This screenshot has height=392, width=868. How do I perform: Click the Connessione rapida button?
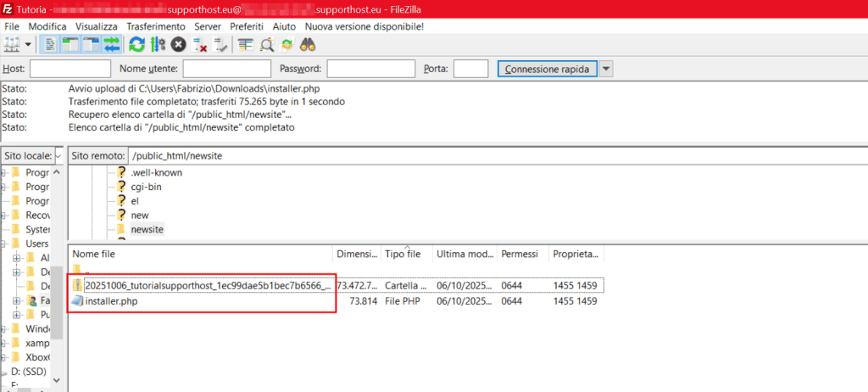[x=548, y=69]
